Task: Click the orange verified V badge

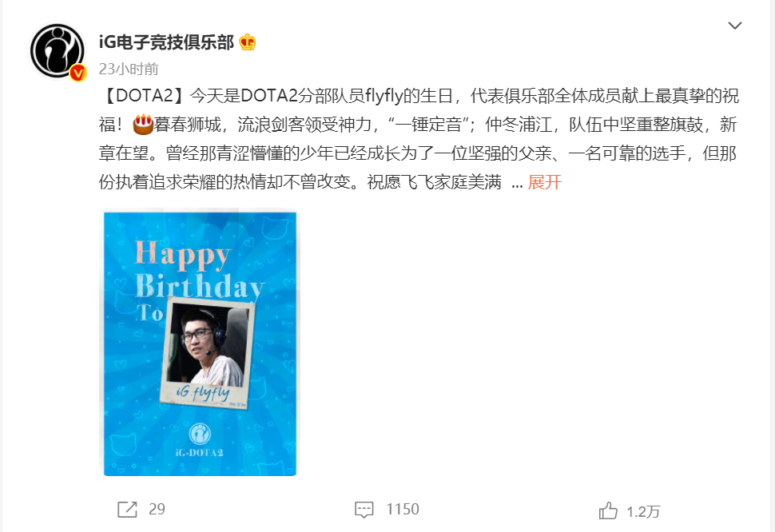Action: (x=78, y=73)
